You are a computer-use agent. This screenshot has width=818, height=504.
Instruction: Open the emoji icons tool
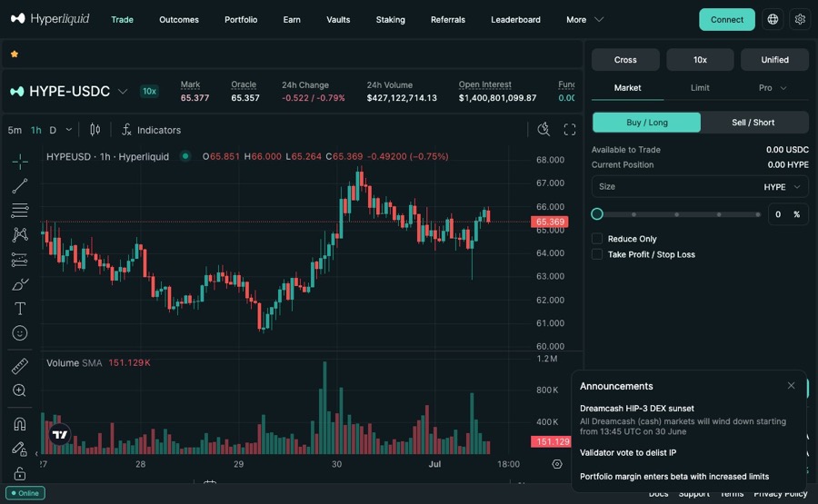click(20, 333)
